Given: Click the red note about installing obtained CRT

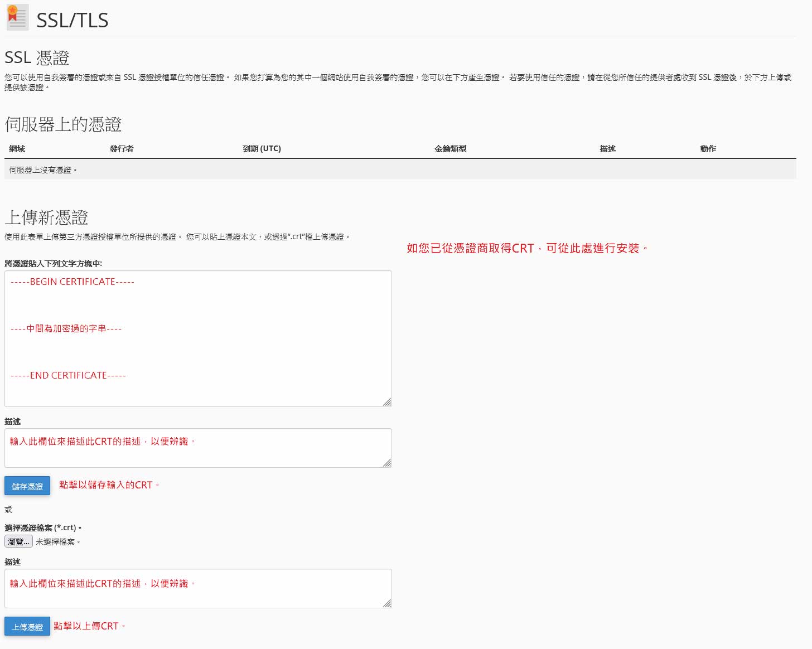Looking at the screenshot, I should pyautogui.click(x=527, y=249).
